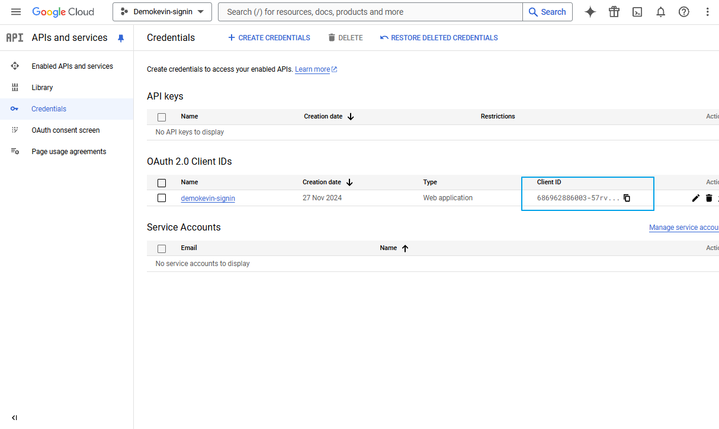This screenshot has width=719, height=429.
Task: Activate Cloud Shell terminal icon
Action: 637,12
